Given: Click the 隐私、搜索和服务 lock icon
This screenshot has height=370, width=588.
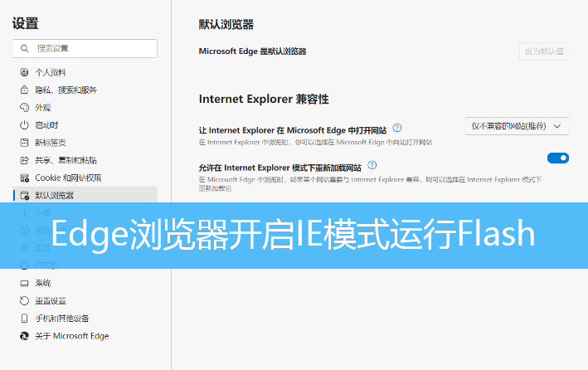Looking at the screenshot, I should coord(24,90).
